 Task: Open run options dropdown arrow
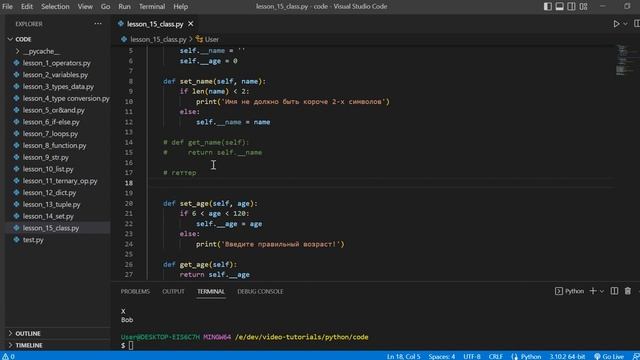pos(625,24)
